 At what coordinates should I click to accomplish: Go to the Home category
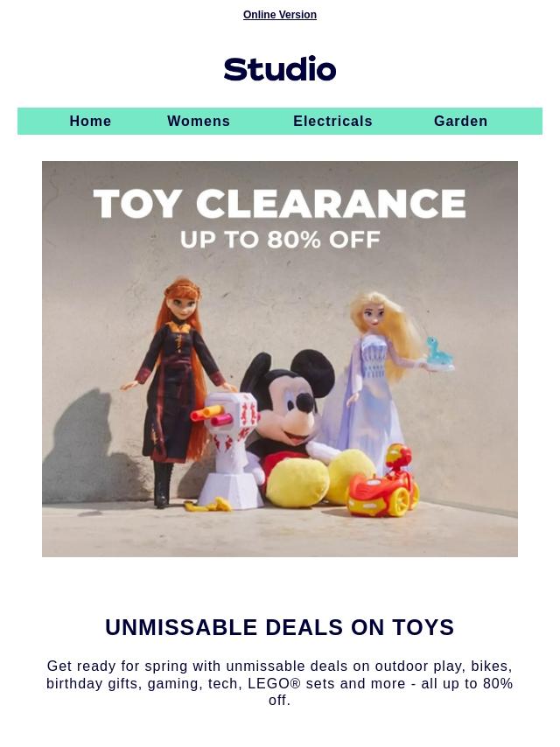click(x=90, y=121)
